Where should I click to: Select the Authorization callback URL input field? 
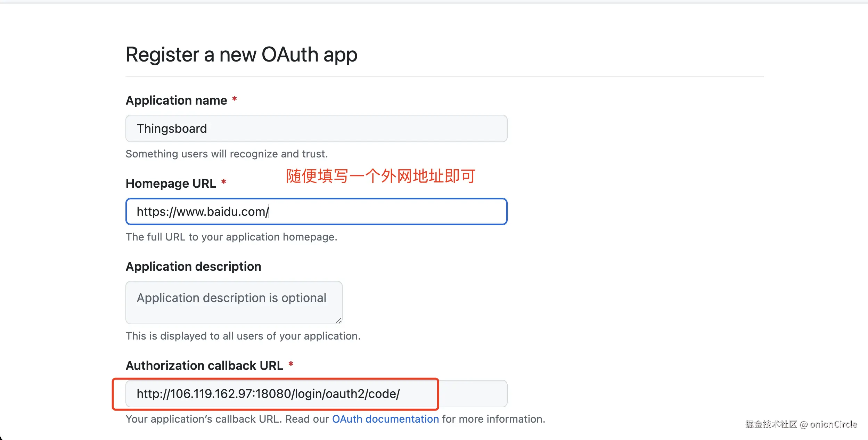point(316,393)
